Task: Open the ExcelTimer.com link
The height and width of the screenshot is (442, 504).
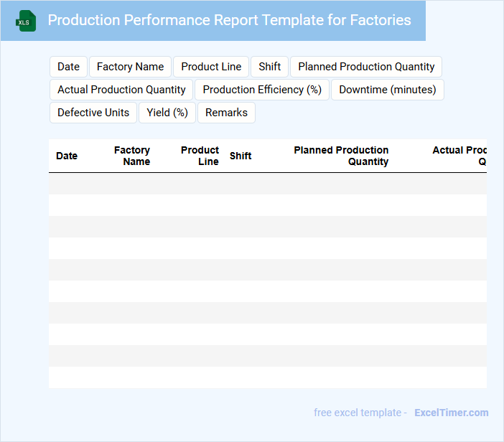Action: pyautogui.click(x=451, y=413)
